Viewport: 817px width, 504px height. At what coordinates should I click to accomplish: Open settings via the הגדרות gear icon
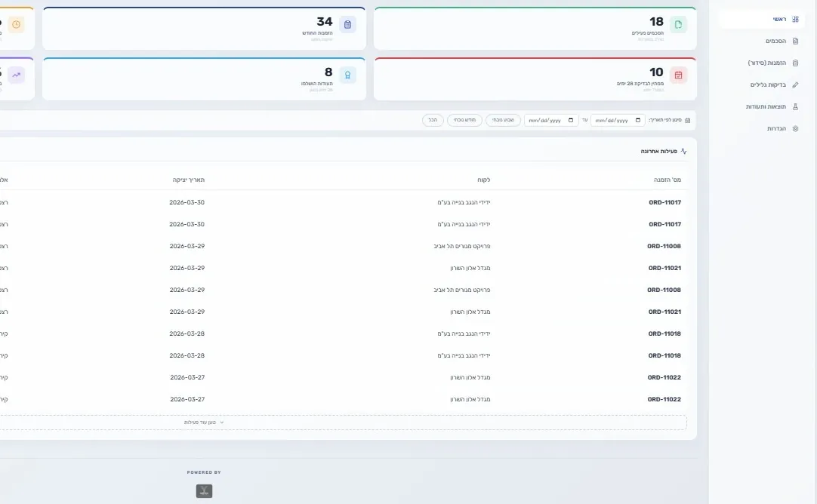tap(795, 128)
